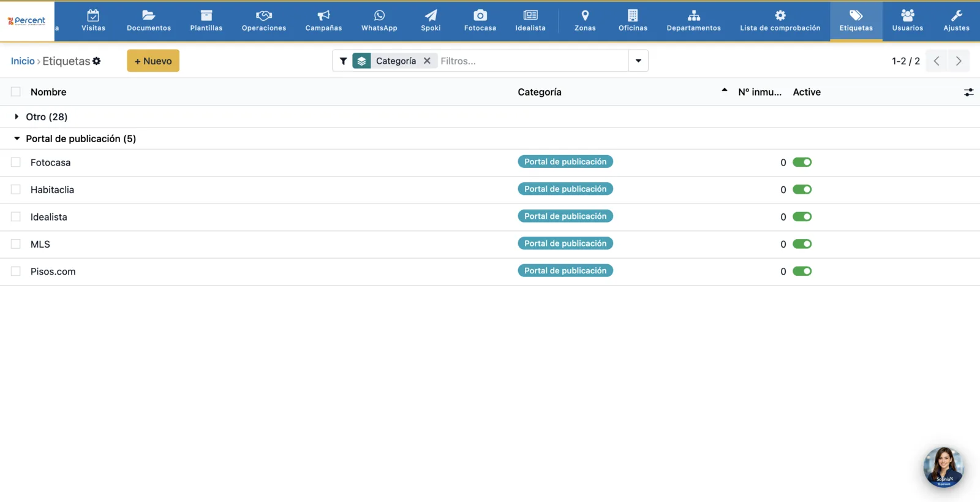The height and width of the screenshot is (502, 980).
Task: Open the Operaciones handshake icon
Action: pos(264,15)
